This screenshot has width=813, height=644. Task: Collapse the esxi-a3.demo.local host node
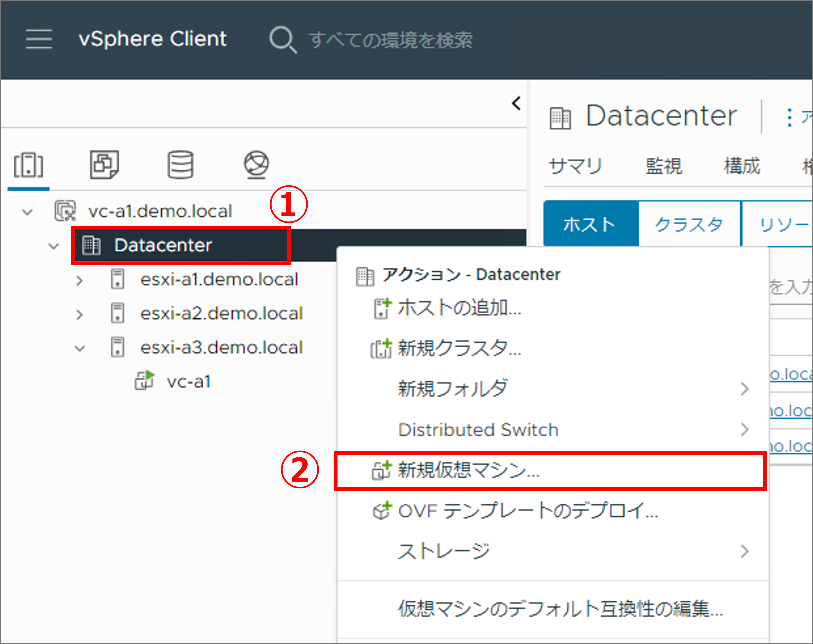pyautogui.click(x=80, y=348)
